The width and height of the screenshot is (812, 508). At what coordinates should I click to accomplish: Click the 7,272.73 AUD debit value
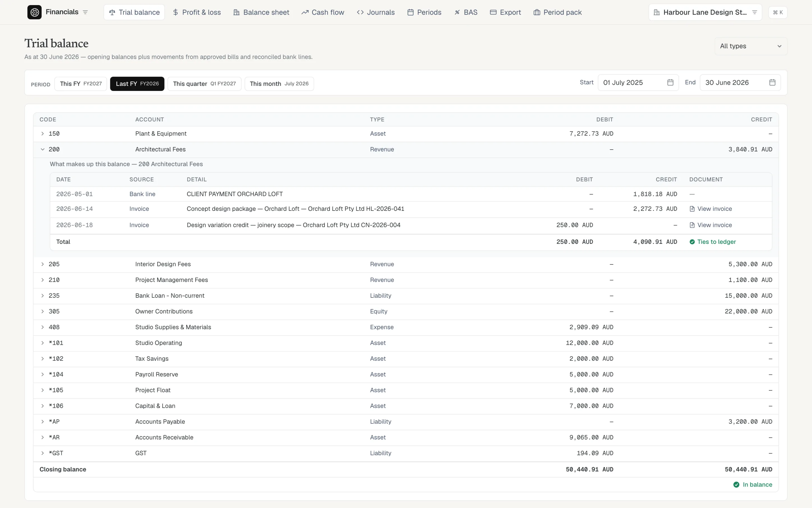pyautogui.click(x=591, y=134)
